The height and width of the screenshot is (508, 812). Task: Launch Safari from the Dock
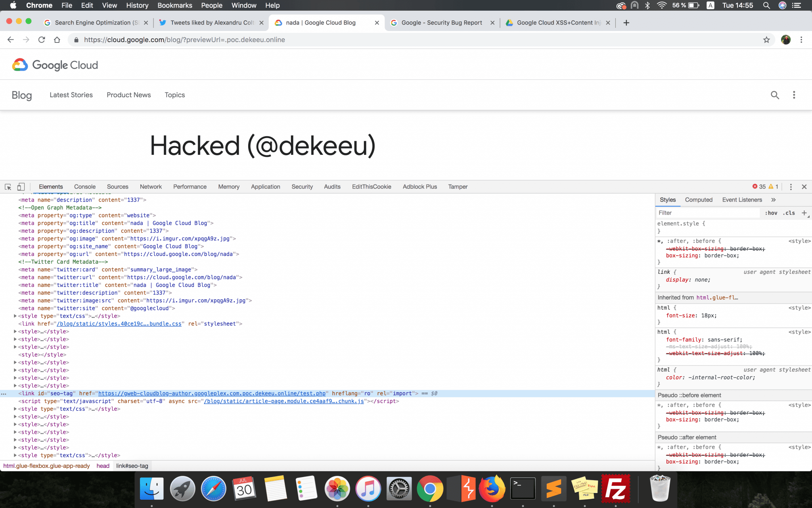pos(213,489)
